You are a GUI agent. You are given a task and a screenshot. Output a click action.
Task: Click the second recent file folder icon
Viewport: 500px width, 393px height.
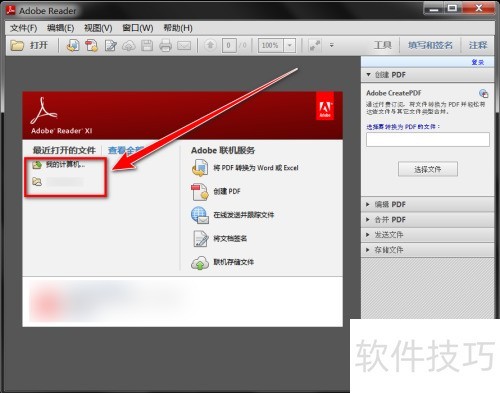37,182
